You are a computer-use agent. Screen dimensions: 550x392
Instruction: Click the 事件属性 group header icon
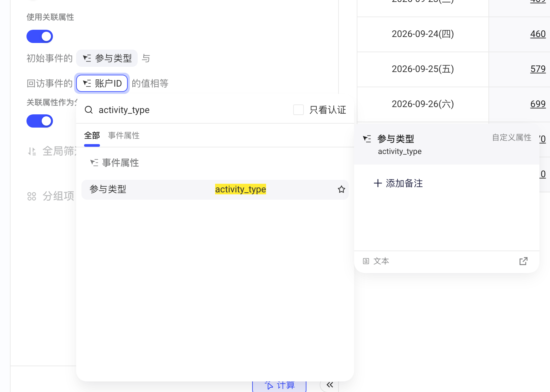pos(94,163)
